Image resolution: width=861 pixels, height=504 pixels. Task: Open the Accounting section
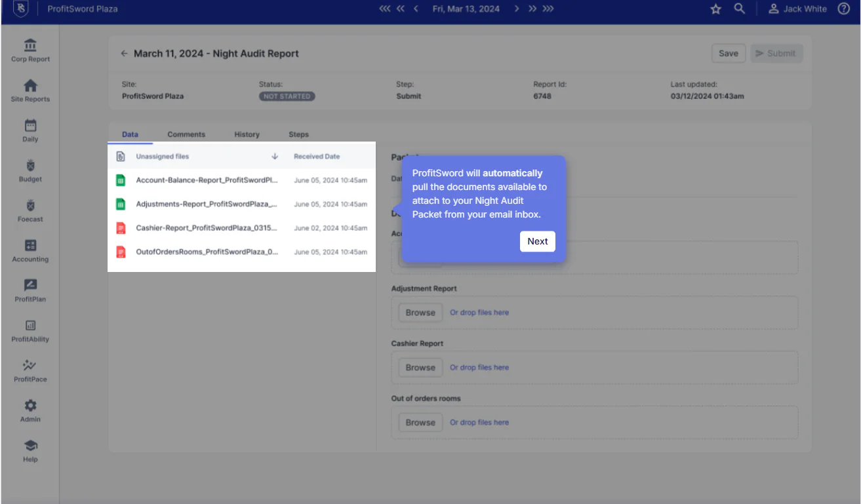30,250
